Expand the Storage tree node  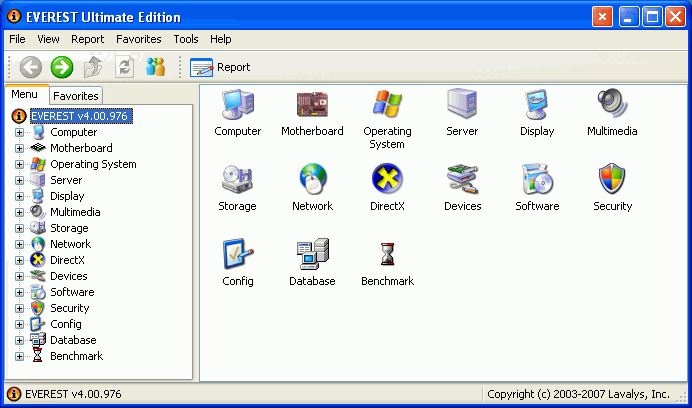[19, 228]
